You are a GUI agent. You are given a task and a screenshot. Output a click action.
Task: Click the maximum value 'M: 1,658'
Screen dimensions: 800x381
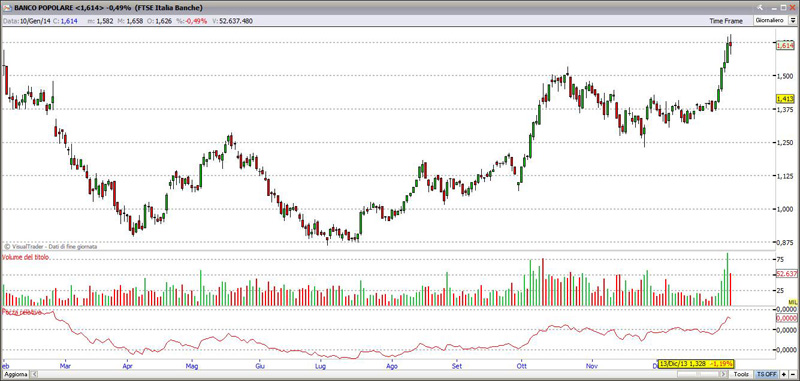pos(131,21)
